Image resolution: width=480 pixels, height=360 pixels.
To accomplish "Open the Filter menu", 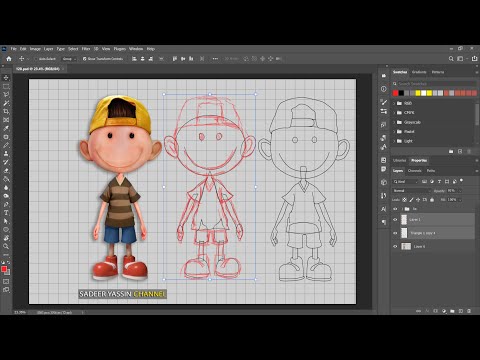I will pos(86,49).
